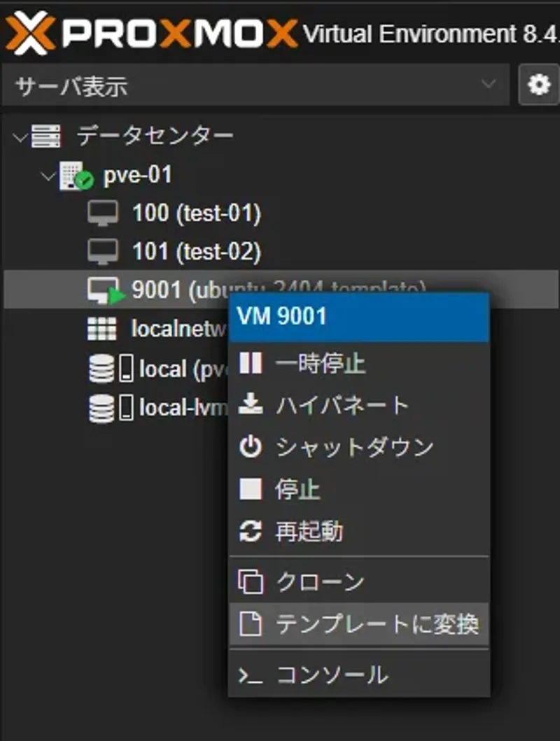Collapse the データセンター tree node
This screenshot has height=741, width=560.
pyautogui.click(x=20, y=137)
